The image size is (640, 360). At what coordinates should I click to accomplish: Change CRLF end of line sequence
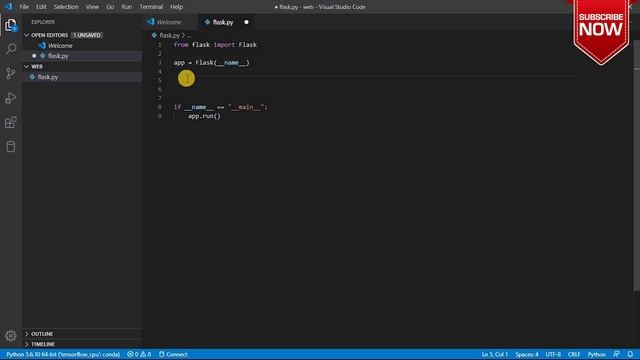point(574,354)
